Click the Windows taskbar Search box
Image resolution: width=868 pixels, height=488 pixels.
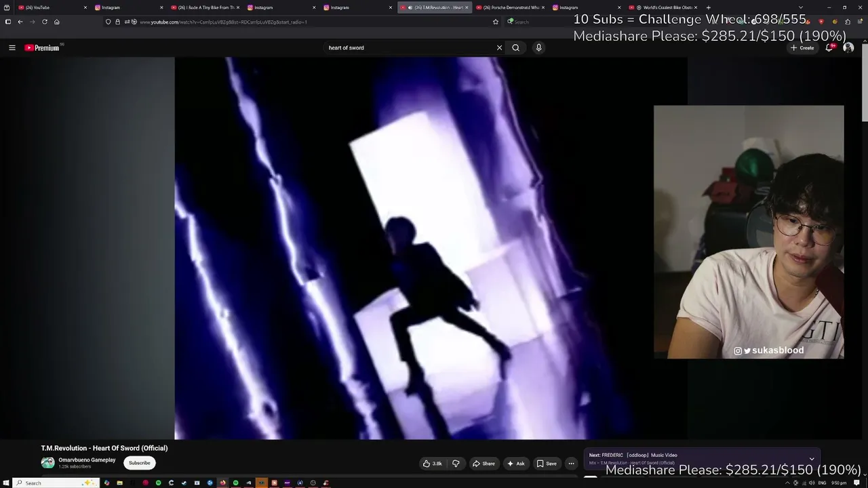56,483
